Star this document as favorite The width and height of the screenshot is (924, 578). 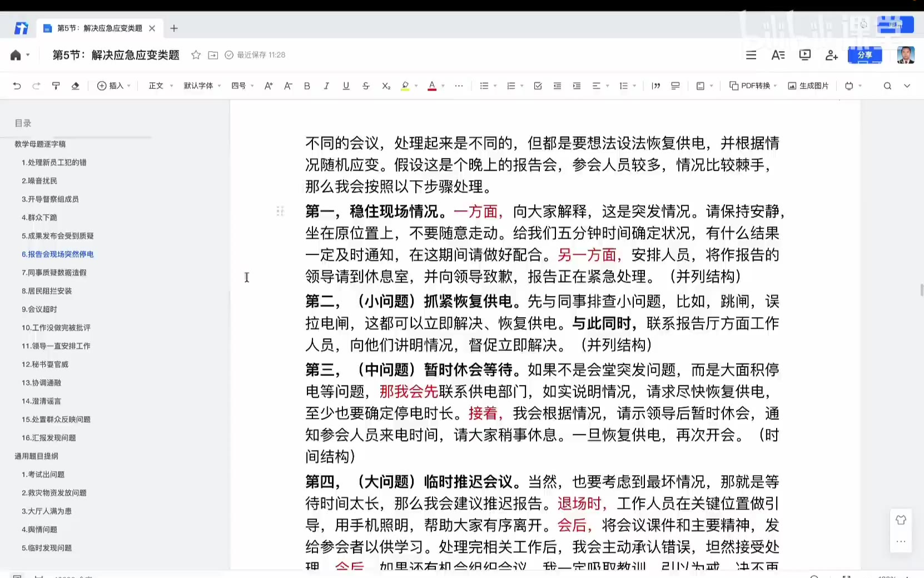pos(196,55)
